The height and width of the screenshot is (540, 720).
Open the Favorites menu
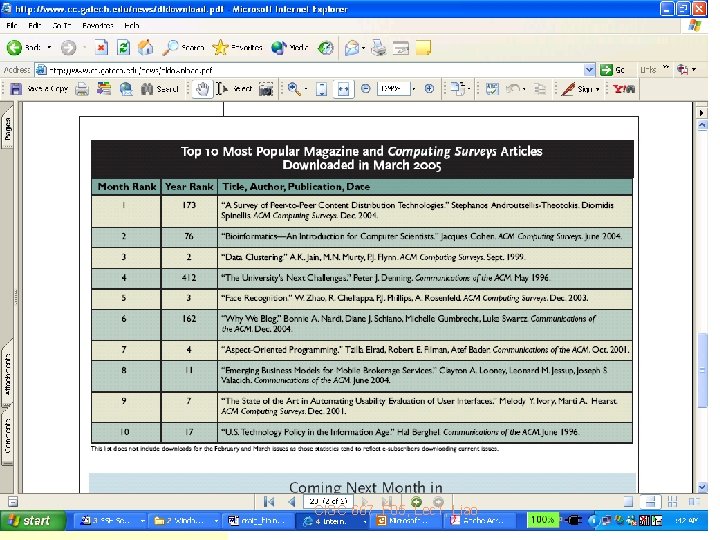point(97,26)
